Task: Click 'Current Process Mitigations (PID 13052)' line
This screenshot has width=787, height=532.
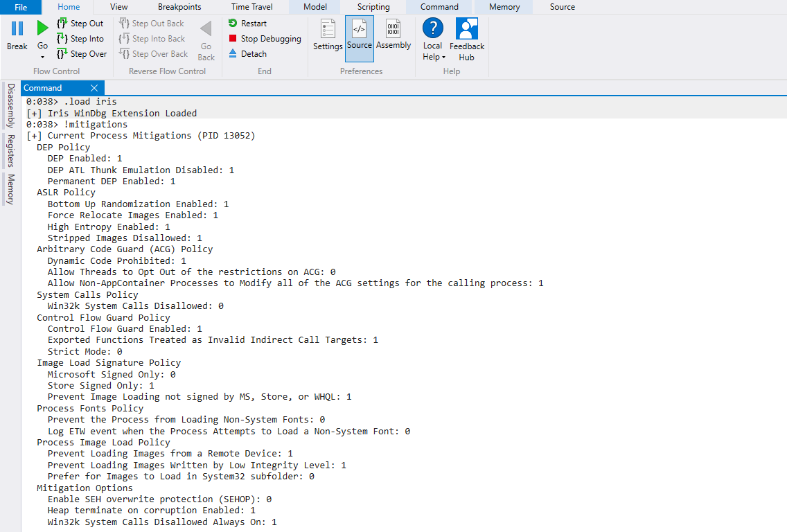Action: 141,136
